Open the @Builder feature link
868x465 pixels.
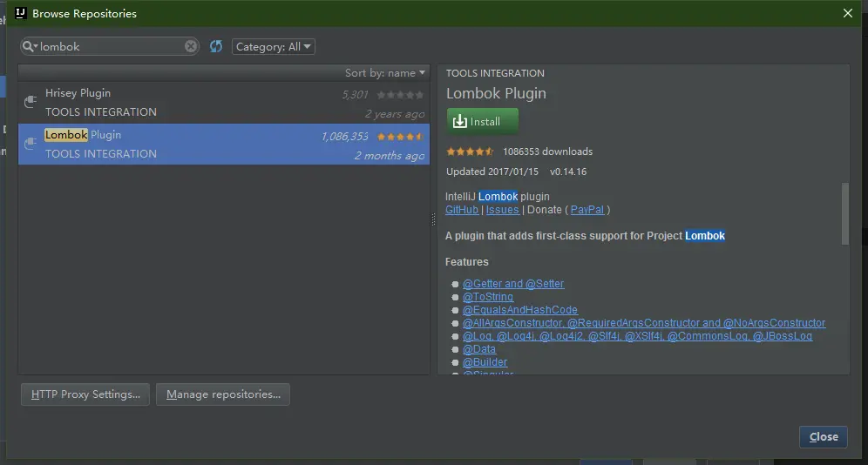485,362
